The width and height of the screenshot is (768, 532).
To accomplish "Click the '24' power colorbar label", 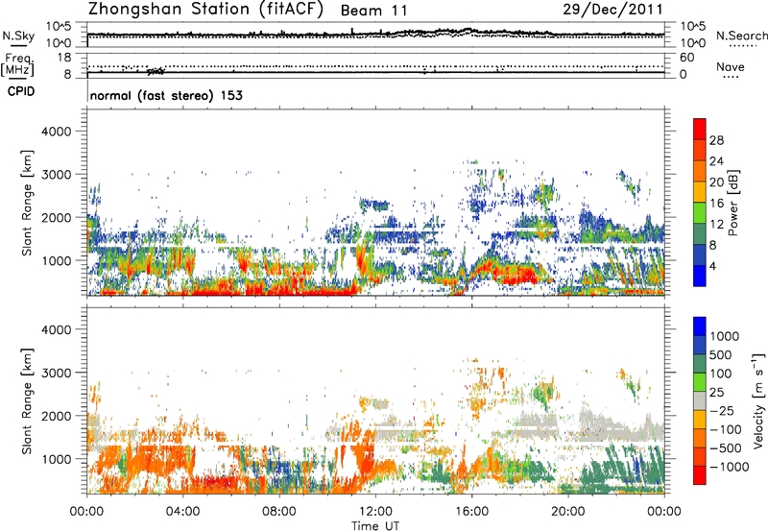I will click(716, 161).
